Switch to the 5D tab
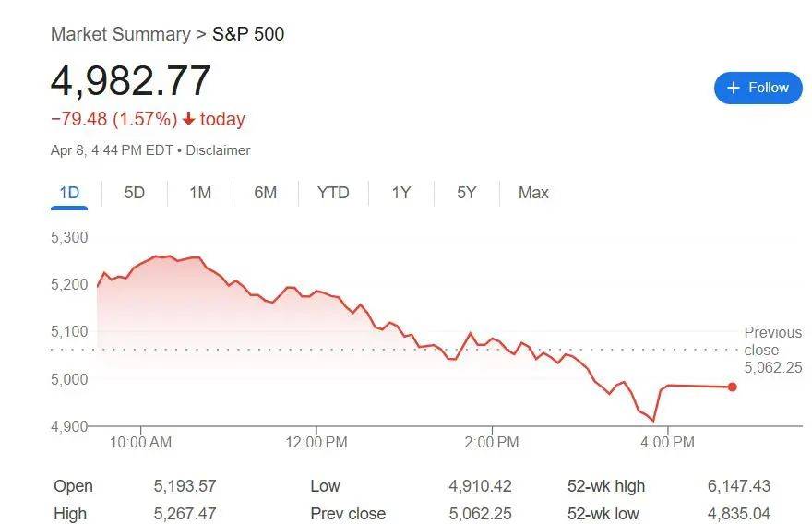The image size is (812, 524). (x=135, y=193)
